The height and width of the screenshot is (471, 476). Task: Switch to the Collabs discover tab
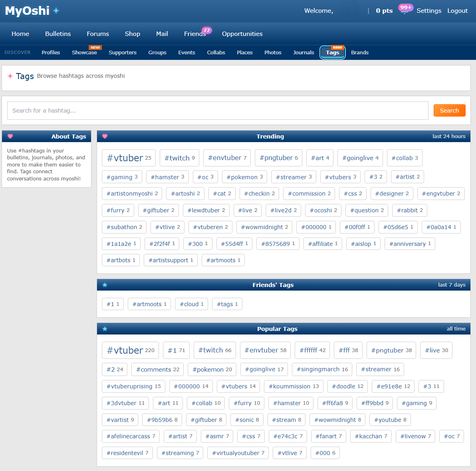[x=216, y=53]
